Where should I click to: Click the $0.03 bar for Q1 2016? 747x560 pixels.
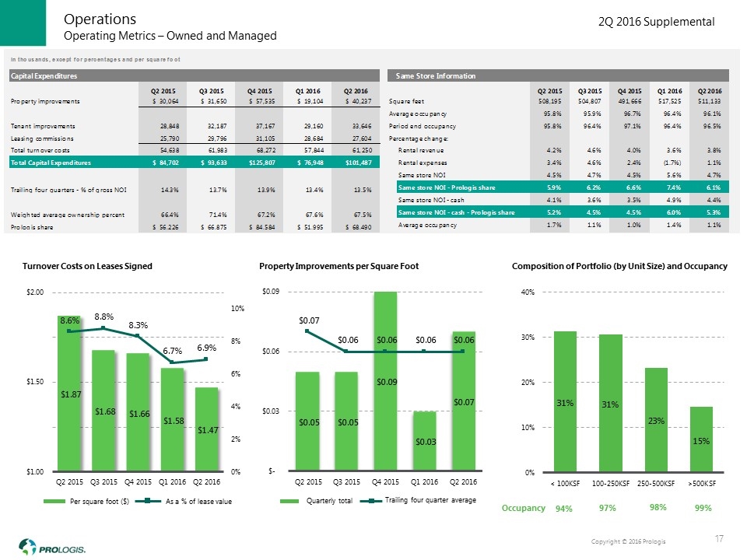pyautogui.click(x=424, y=441)
